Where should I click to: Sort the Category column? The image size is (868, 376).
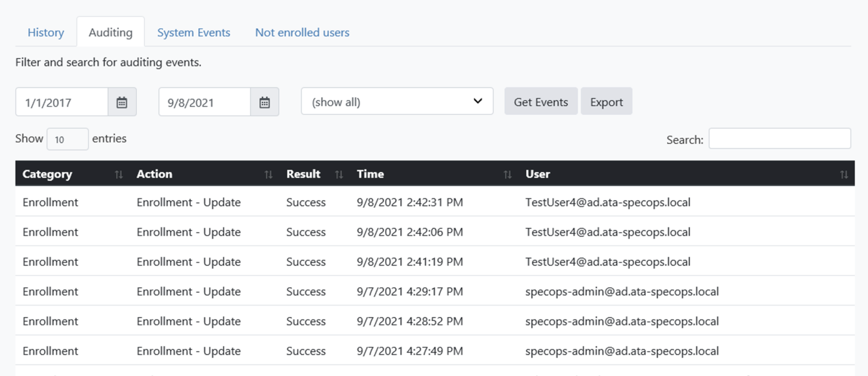119,174
